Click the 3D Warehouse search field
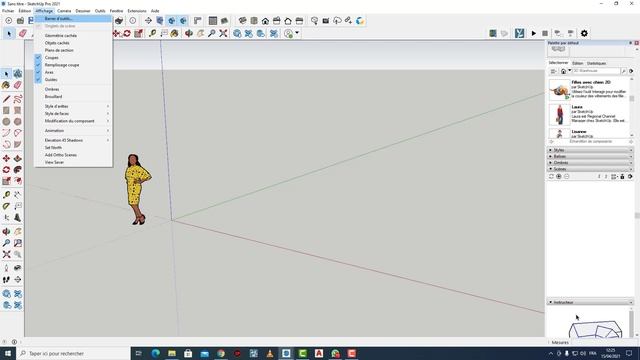This screenshot has width=640, height=360. pos(596,71)
